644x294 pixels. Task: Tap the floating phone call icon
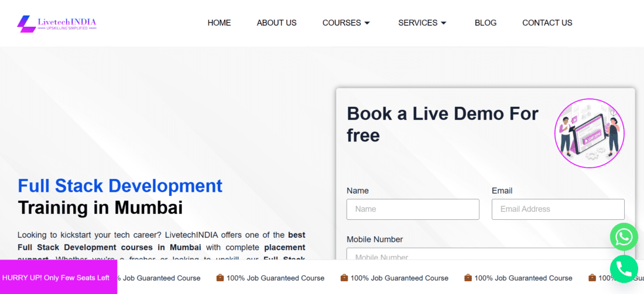[x=624, y=269]
